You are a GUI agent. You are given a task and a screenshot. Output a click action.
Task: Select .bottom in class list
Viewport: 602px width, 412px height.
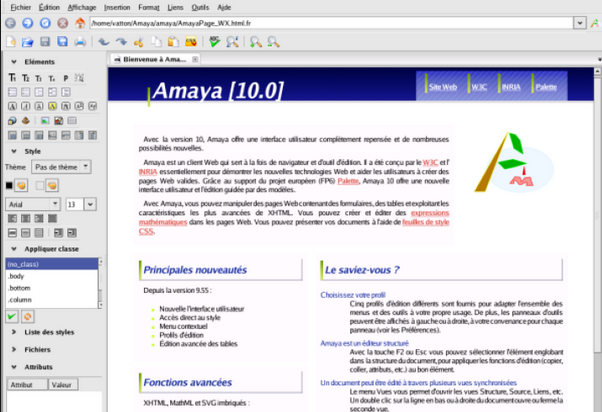coord(52,288)
